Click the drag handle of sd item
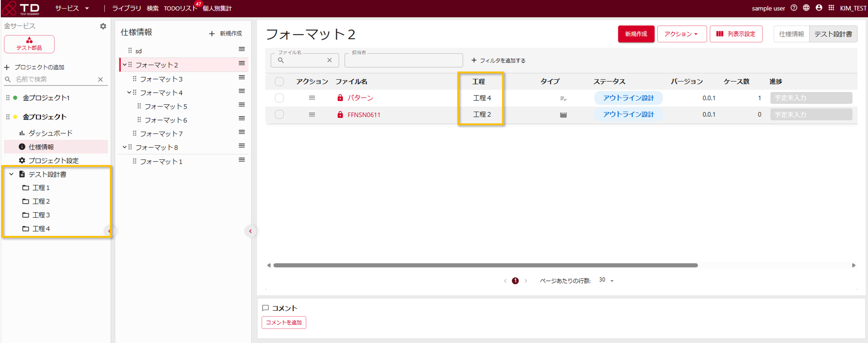 [130, 50]
